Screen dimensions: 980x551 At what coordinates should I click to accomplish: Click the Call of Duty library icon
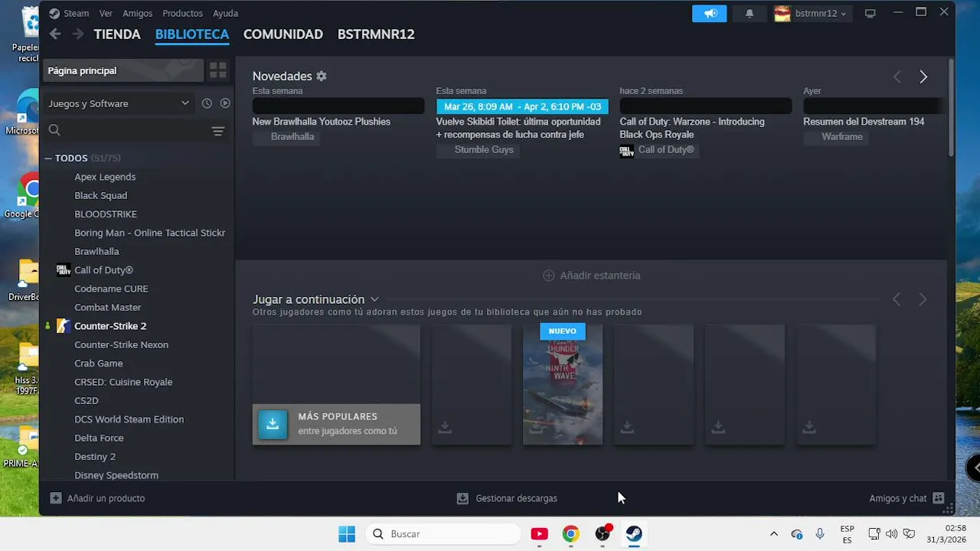[x=64, y=270]
